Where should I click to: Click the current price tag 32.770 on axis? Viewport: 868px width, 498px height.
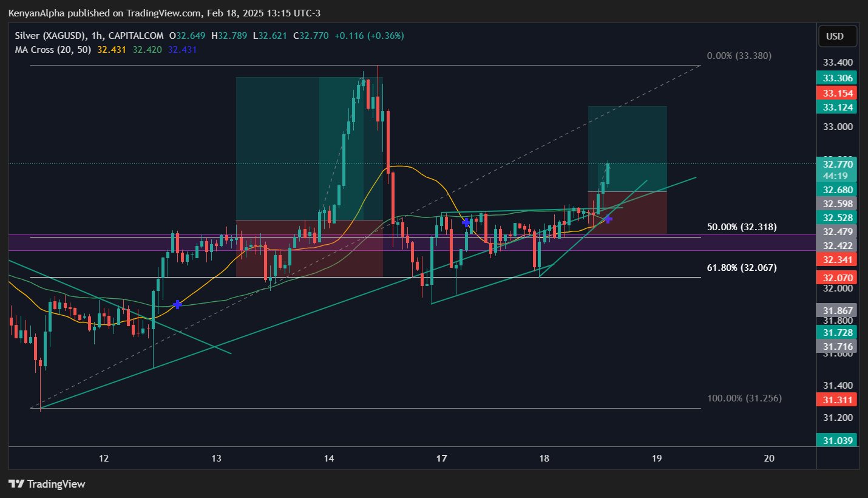838,164
